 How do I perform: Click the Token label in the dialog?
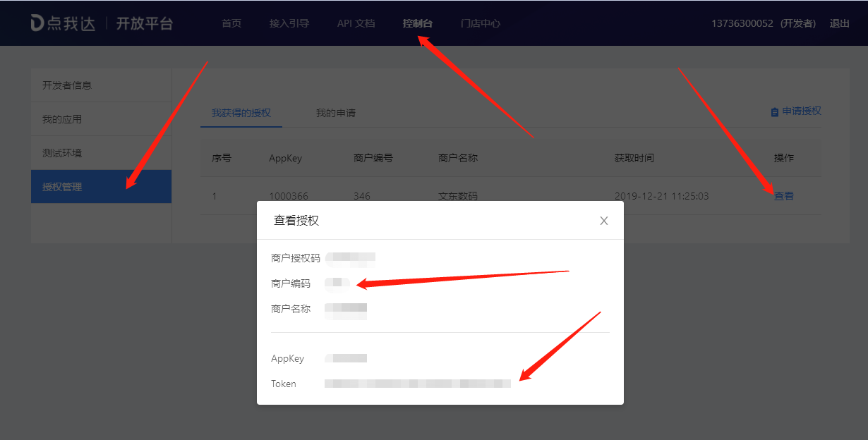[x=284, y=384]
